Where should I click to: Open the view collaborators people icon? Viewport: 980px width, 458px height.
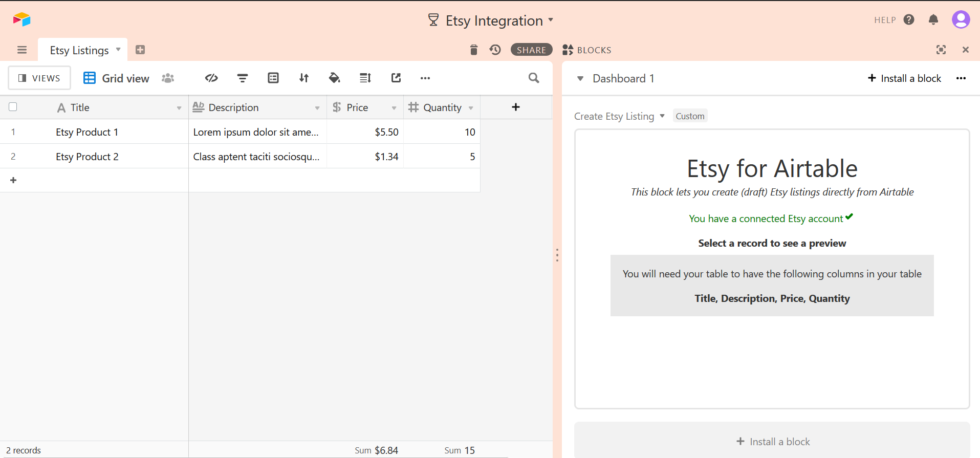(168, 78)
